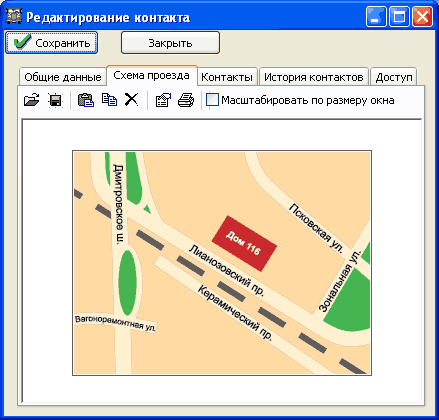Viewport: 439px width, 420px height.
Task: Enable 'Масштабировать по размеру окна' checkbox
Action: point(212,100)
